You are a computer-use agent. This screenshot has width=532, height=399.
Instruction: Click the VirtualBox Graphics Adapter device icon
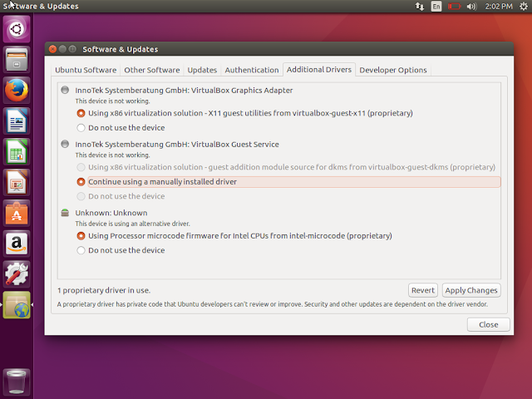[65, 90]
